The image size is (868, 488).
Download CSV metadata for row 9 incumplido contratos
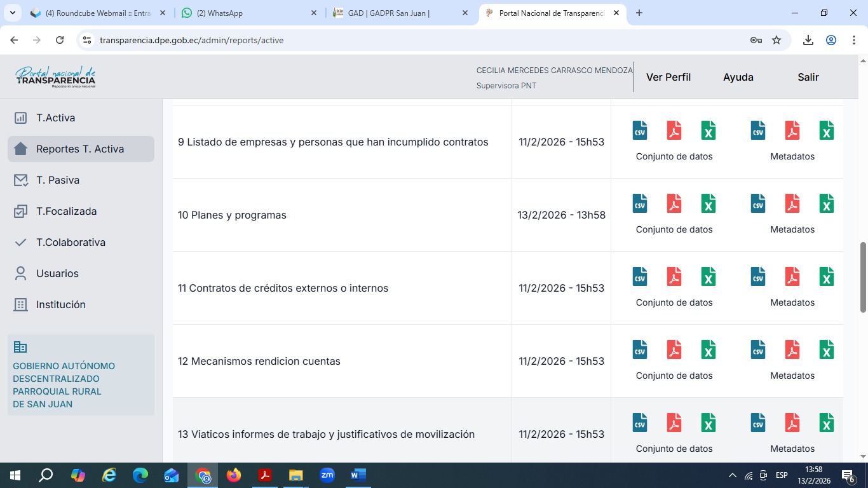coord(758,130)
